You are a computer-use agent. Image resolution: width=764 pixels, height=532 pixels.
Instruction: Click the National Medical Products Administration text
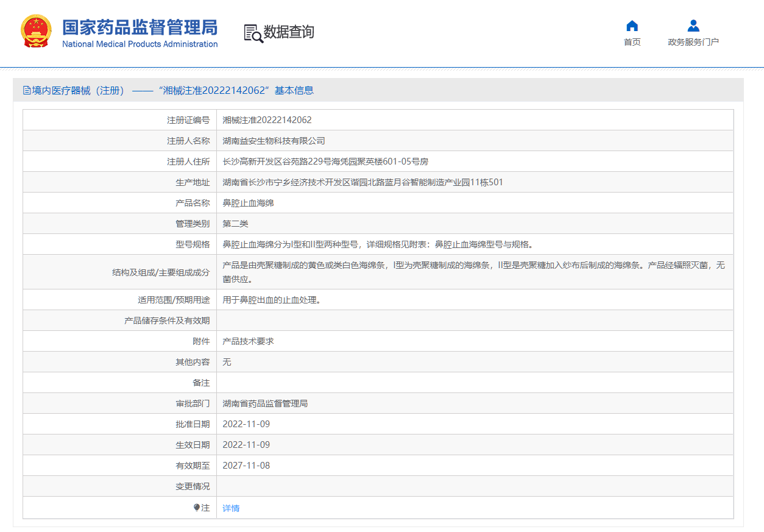tap(140, 44)
